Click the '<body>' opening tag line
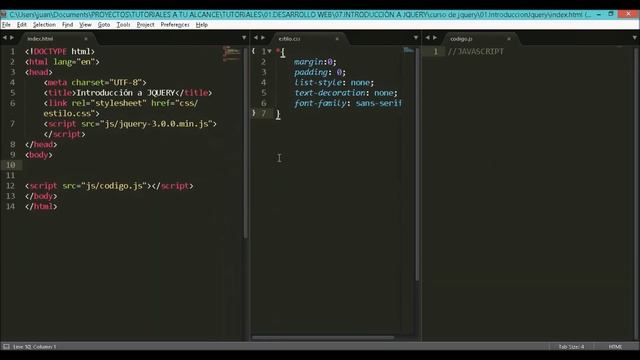Viewport: 640px width, 360px height. pyautogui.click(x=39, y=155)
